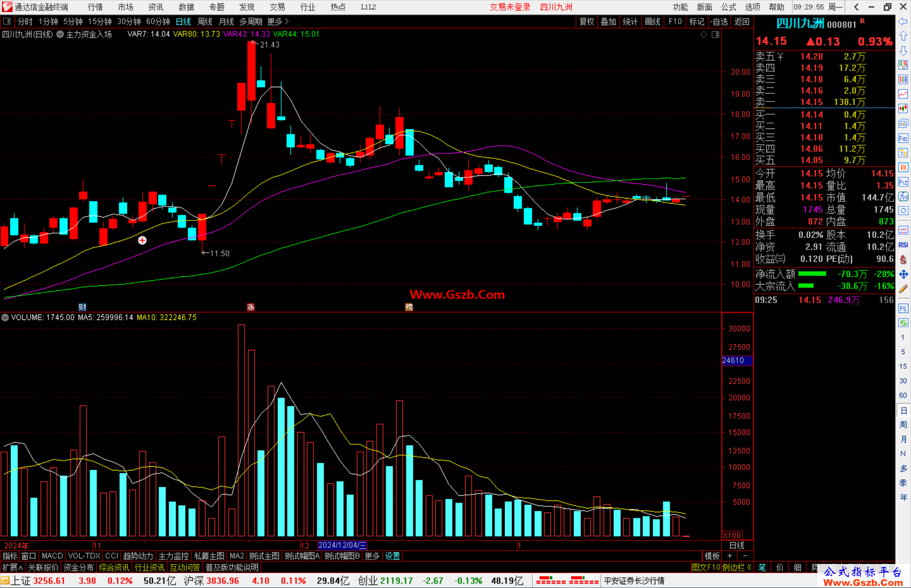Expand the 更多 period options in top bar
The image size is (911, 588).
pos(278,21)
